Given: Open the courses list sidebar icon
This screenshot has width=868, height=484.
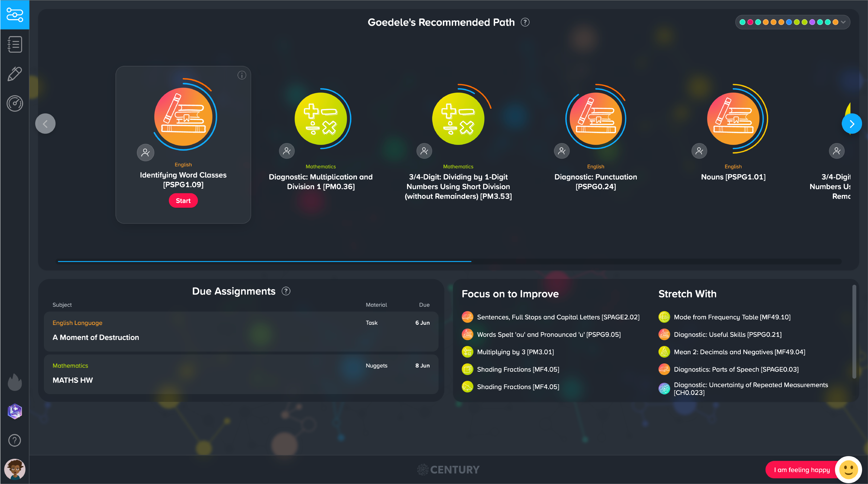Looking at the screenshot, I should pos(15,44).
